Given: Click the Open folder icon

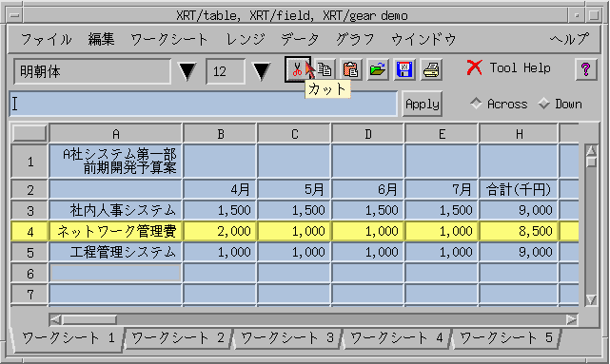Looking at the screenshot, I should coord(378,70).
